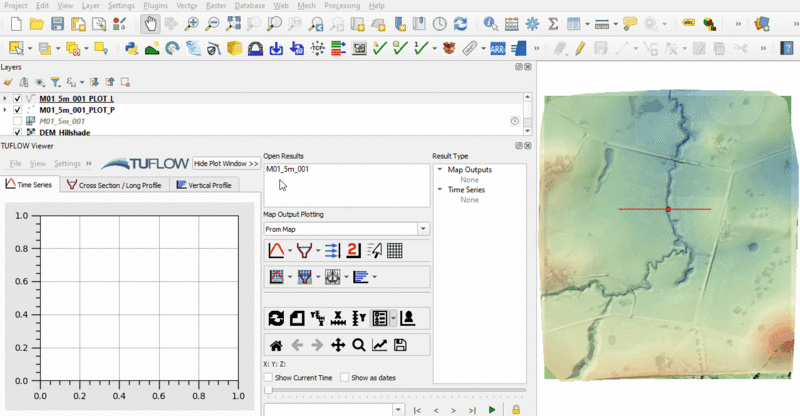Open the Python console icon
Viewport: 800px width, 416px height.
(131, 47)
